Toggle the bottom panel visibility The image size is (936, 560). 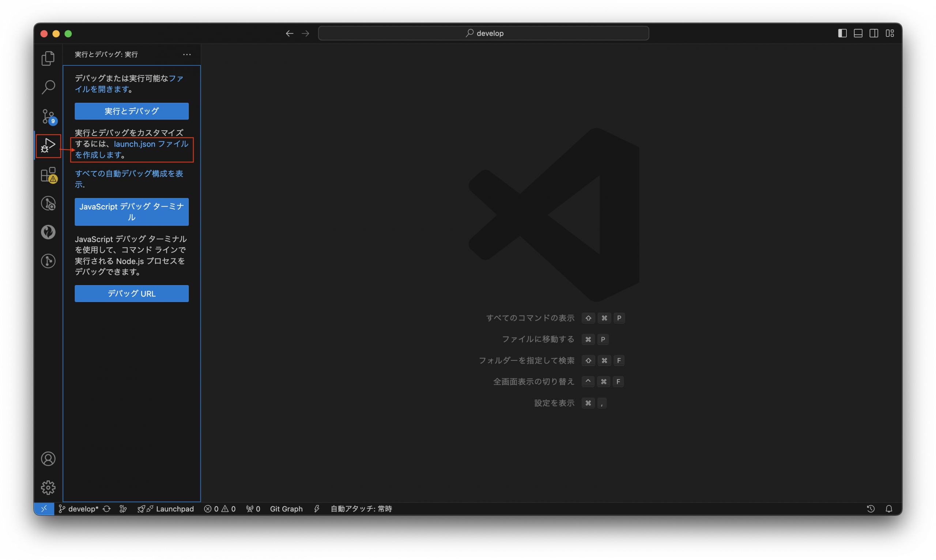pos(858,33)
